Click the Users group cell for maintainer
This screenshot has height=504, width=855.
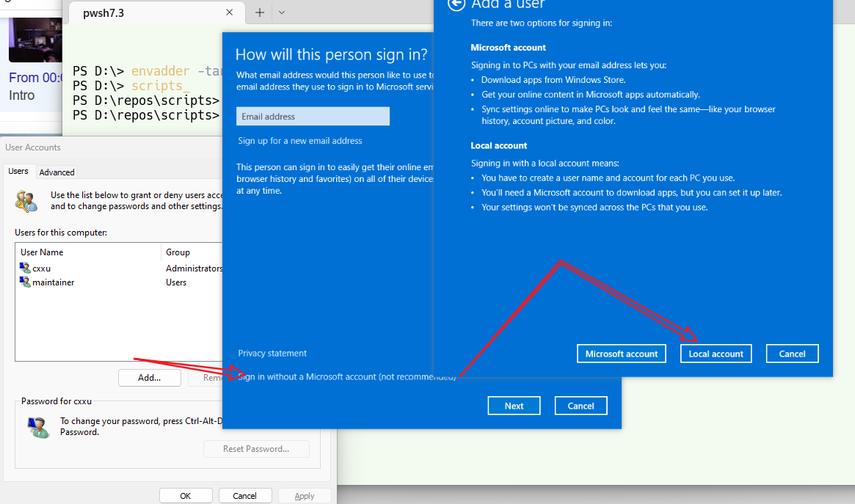176,282
